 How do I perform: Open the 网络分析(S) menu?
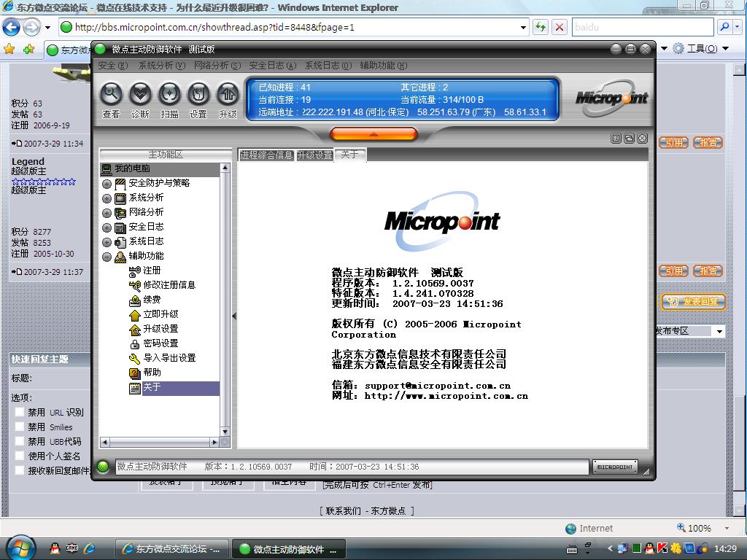click(217, 66)
